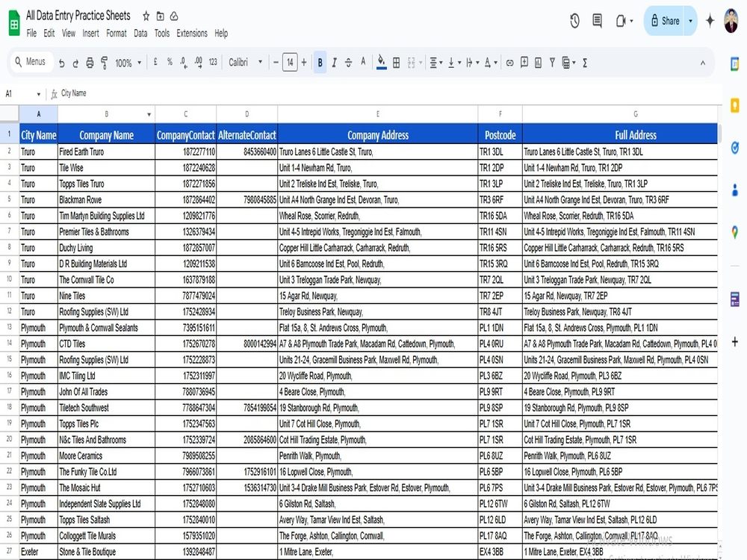The width and height of the screenshot is (747, 560).
Task: Print the spreadsheet using printer icon
Action: click(90, 63)
